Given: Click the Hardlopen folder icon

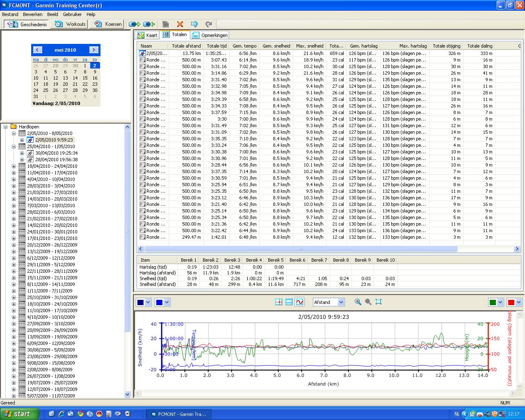Looking at the screenshot, I should pyautogui.click(x=14, y=127).
